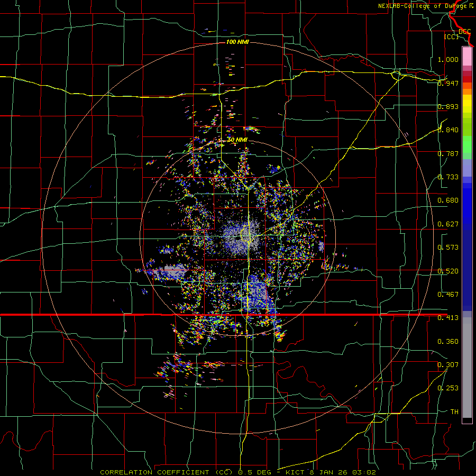This screenshot has width=476, height=476.
Task: Click the 0.360 value on the color scale
Action: pos(448,342)
